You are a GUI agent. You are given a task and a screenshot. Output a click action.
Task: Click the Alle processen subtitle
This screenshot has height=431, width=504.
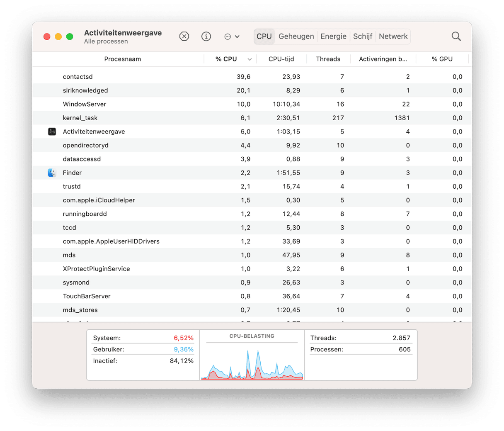[x=106, y=41]
